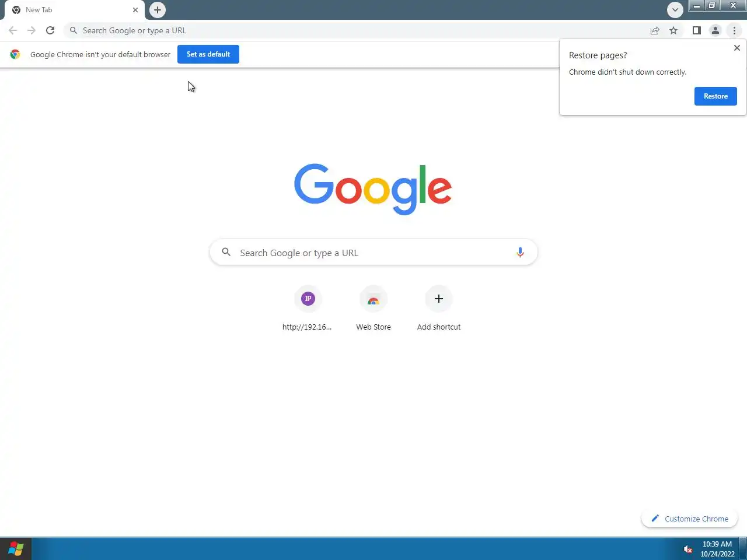This screenshot has width=747, height=560.
Task: Start voice search with microphone icon
Action: click(520, 253)
